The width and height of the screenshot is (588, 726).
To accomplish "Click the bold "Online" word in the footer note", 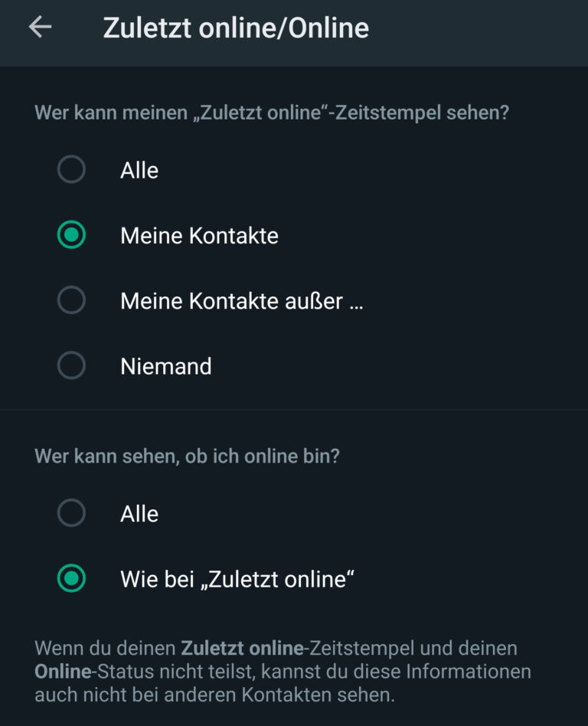I will [60, 672].
